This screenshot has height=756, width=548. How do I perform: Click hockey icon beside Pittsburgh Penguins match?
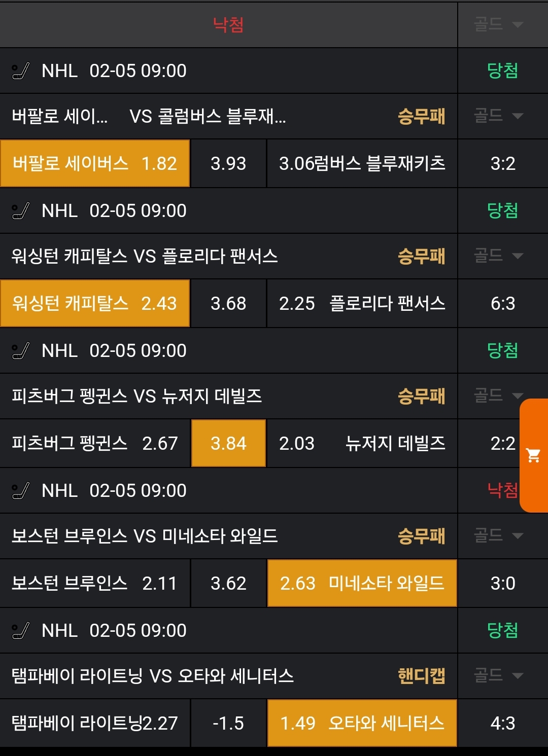[20, 351]
